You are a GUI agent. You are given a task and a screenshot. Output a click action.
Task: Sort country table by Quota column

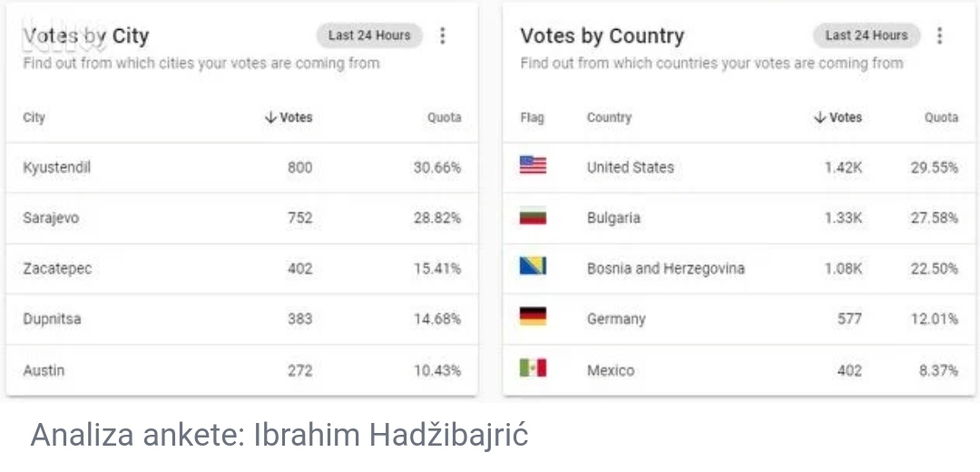coord(941,117)
